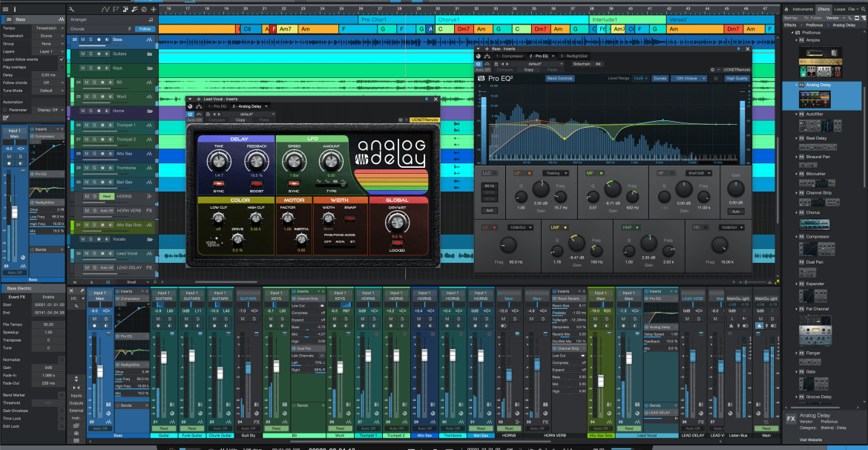The image size is (868, 450).
Task: Open the Tempo Timestretch dropdown
Action: 47,27
